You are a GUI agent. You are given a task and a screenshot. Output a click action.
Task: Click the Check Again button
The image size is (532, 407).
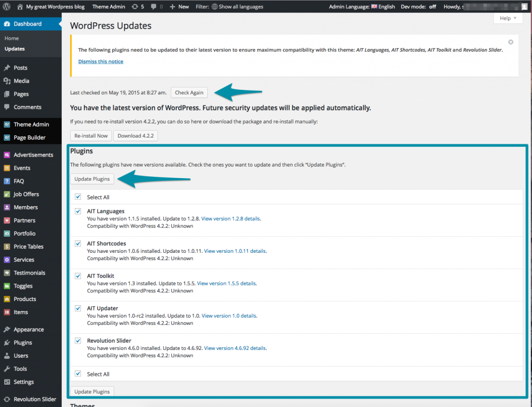tap(189, 92)
